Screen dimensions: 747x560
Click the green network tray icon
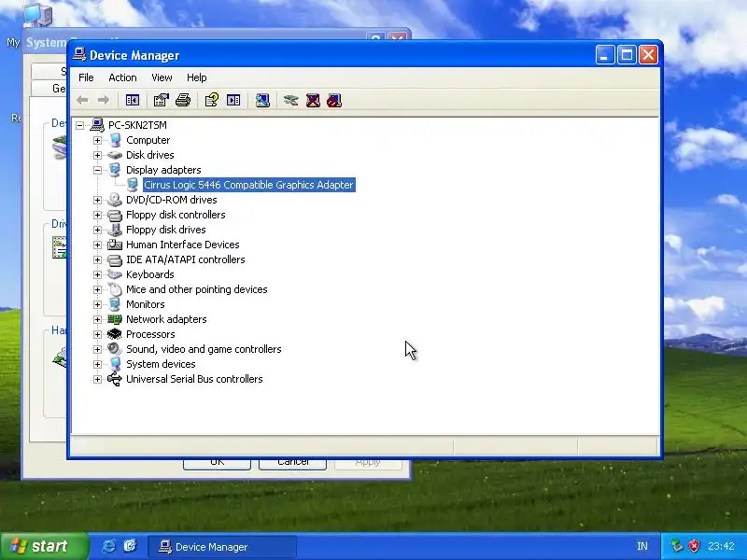coord(677,546)
